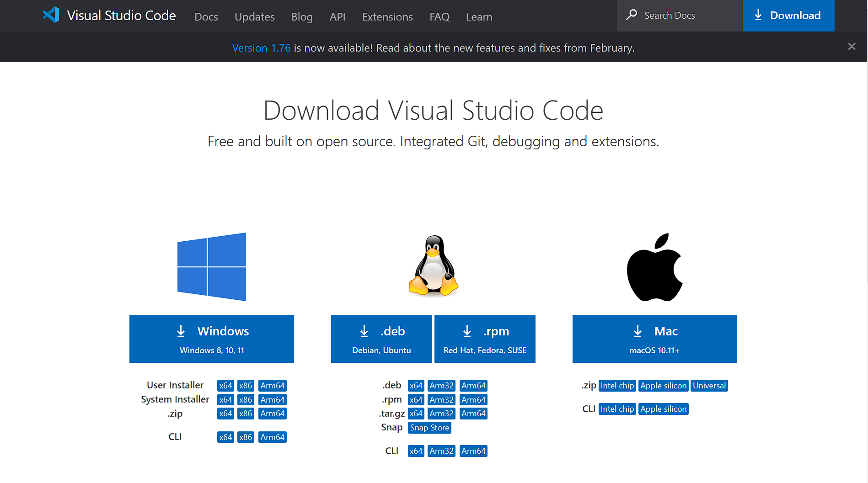
Task: Download Linux CLI Arm32
Action: coord(441,451)
